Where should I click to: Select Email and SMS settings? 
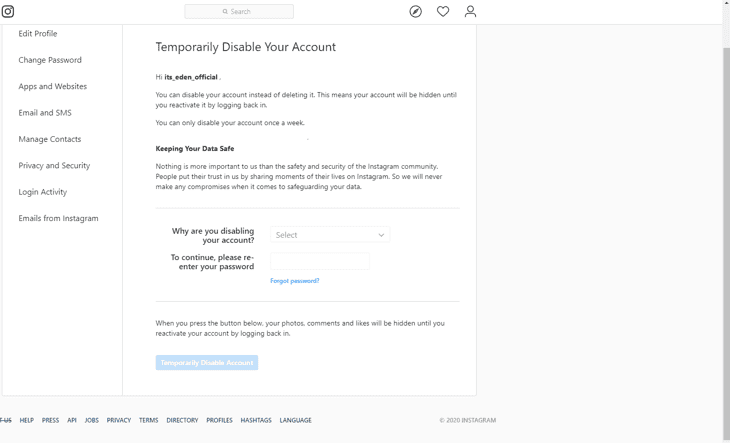point(45,113)
